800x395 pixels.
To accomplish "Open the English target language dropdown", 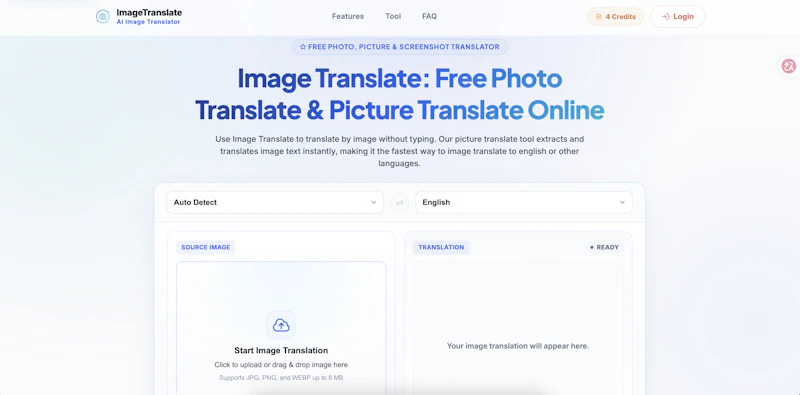I will point(524,202).
